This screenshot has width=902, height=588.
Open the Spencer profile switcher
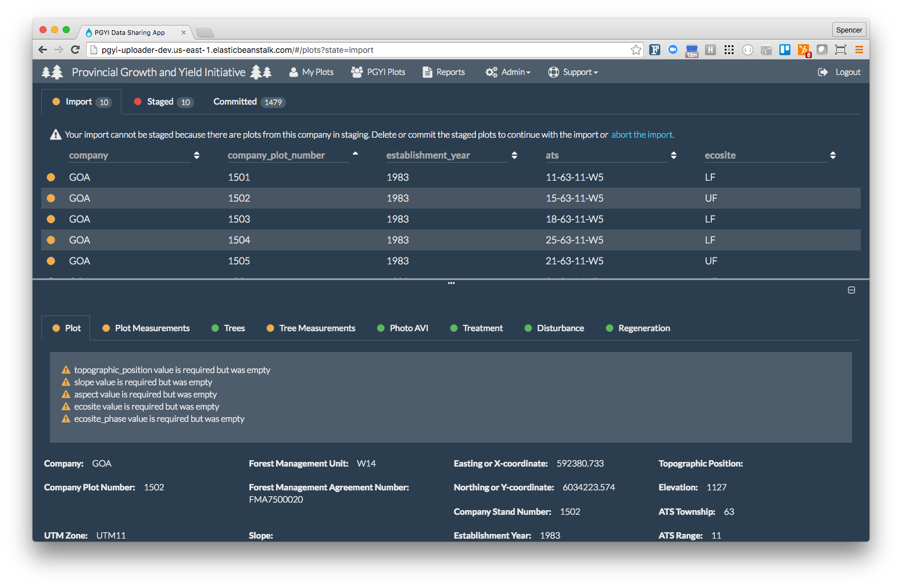coord(849,30)
